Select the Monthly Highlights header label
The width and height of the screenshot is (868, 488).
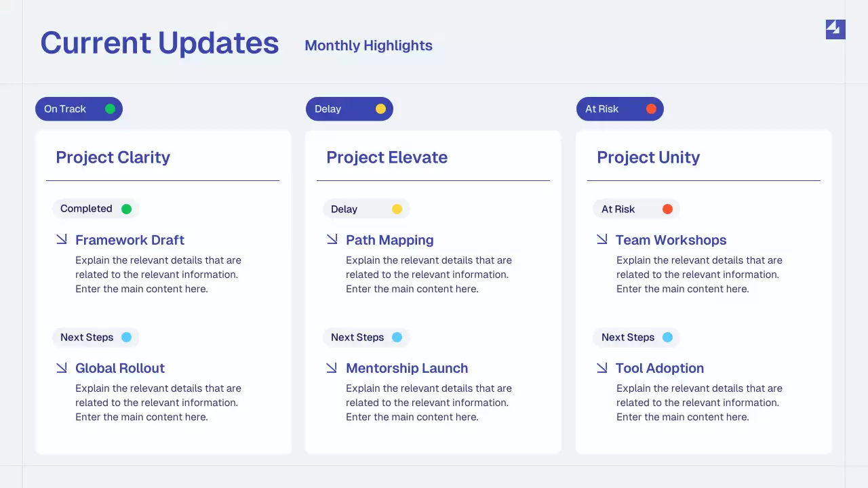(368, 45)
